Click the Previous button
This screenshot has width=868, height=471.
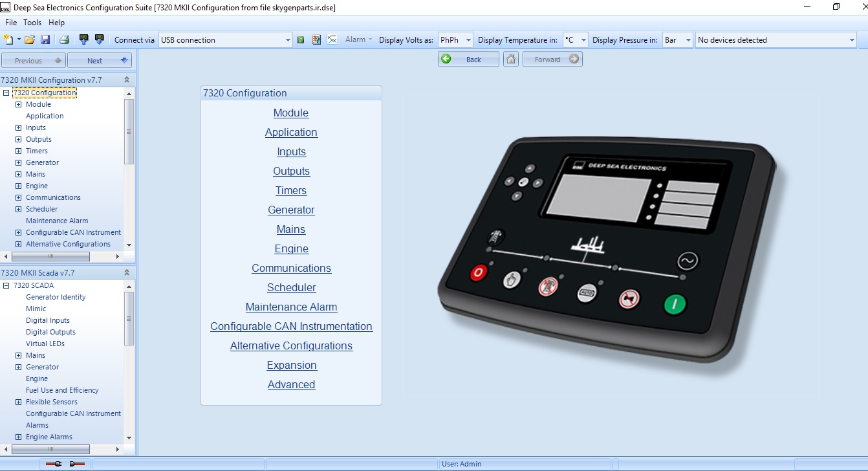[x=33, y=60]
